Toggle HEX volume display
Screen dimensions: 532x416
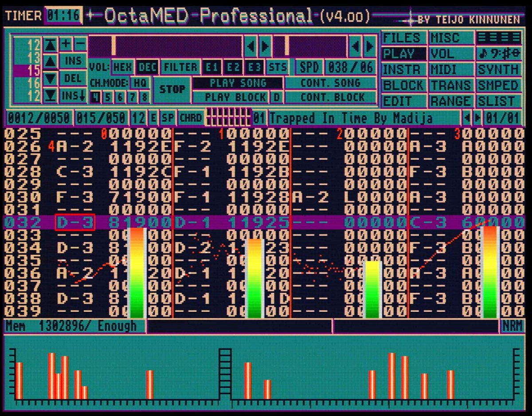[122, 67]
